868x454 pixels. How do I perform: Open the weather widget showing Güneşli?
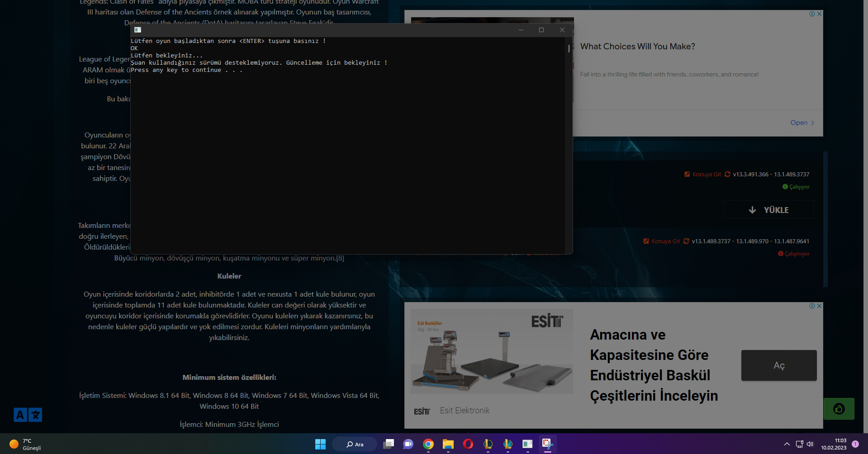point(25,444)
